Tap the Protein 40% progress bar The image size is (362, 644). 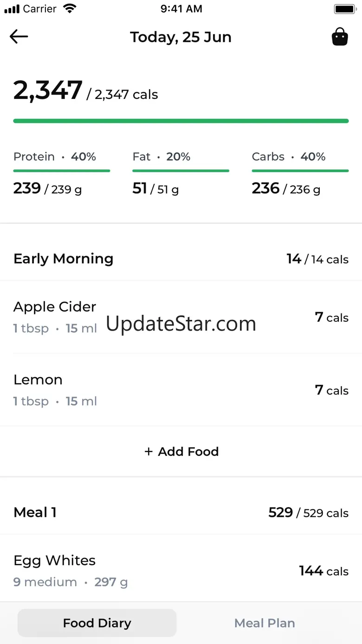tap(62, 171)
